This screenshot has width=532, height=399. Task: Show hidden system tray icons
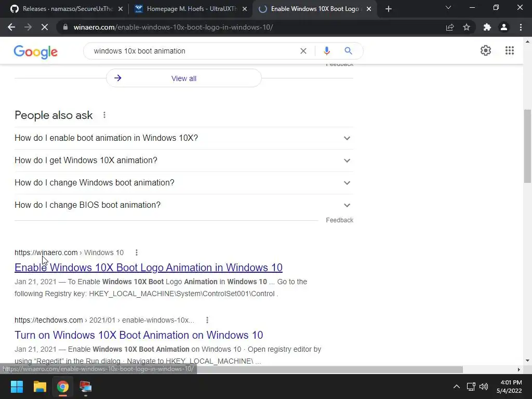(457, 387)
